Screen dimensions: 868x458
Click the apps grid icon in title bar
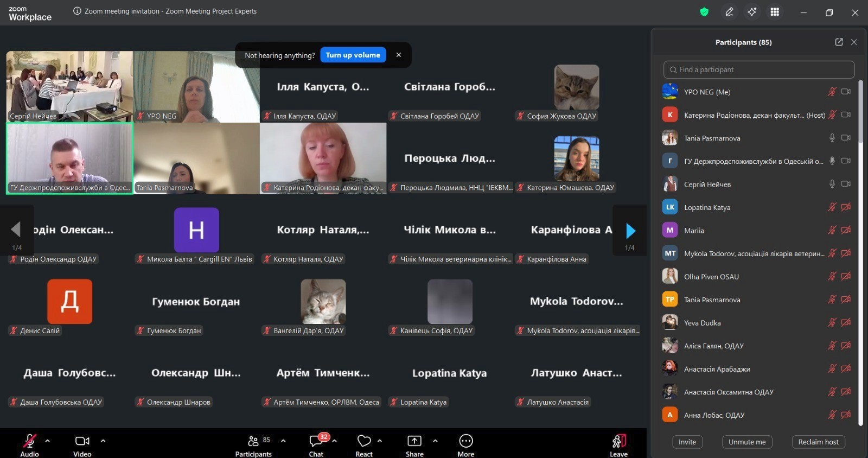point(775,12)
